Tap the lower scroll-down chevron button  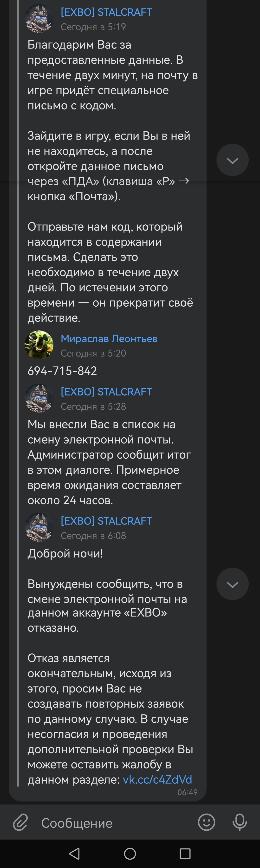coord(232,584)
